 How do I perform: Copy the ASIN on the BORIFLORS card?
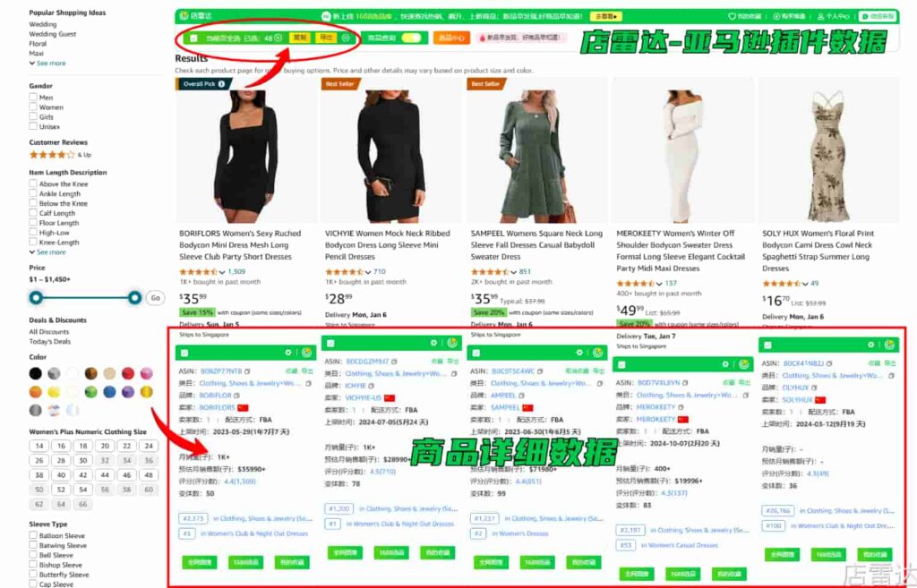pyautogui.click(x=247, y=371)
